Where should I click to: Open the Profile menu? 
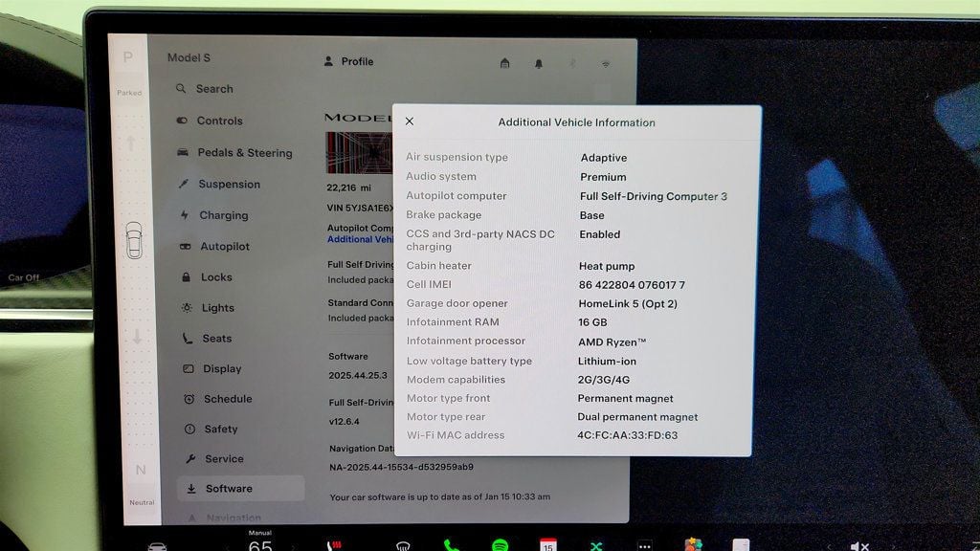point(348,61)
